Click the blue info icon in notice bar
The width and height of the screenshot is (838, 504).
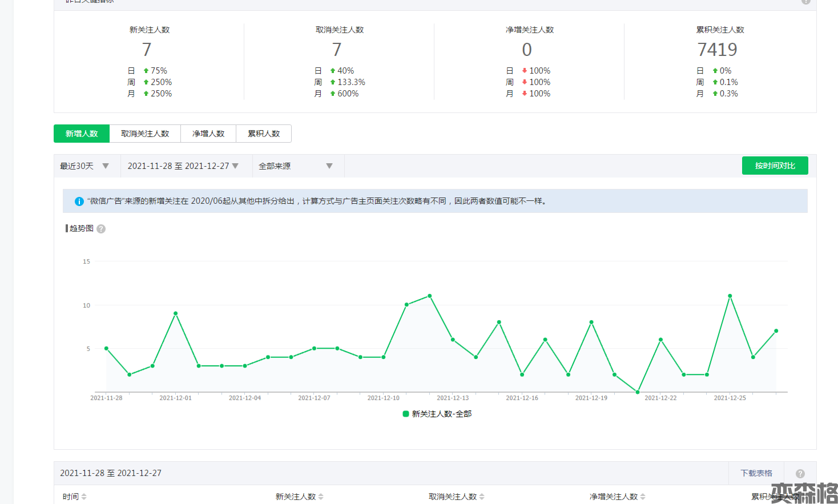(x=79, y=201)
